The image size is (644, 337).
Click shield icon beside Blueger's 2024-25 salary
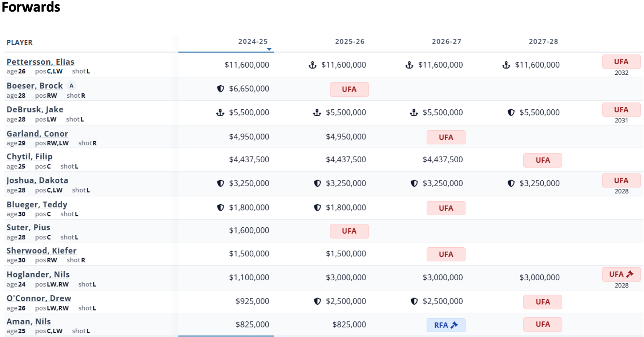(220, 208)
